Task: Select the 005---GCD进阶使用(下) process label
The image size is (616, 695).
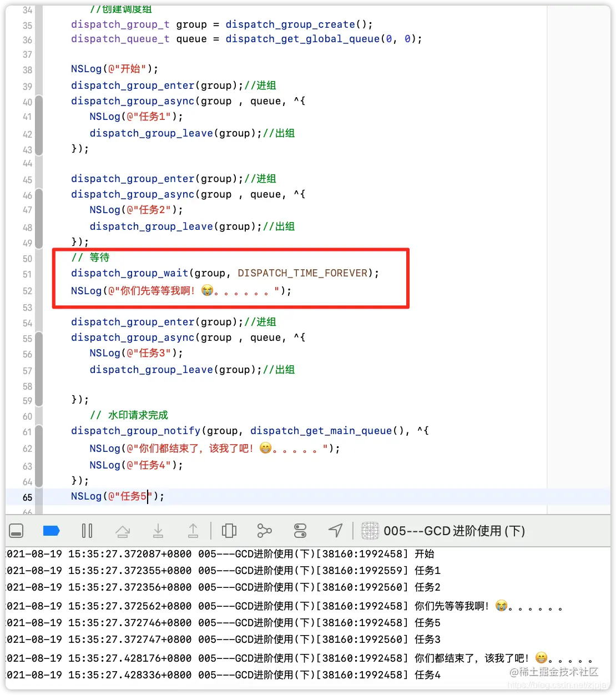Action: click(455, 531)
